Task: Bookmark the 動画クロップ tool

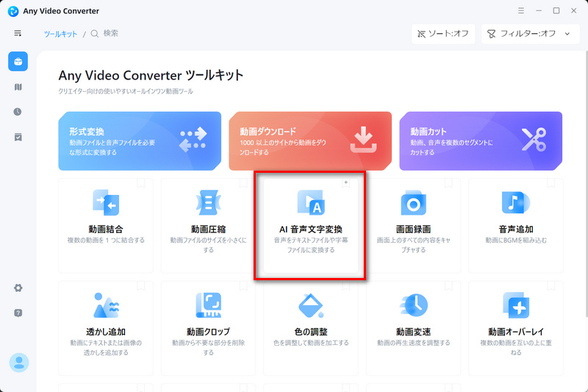Action: tap(243, 286)
